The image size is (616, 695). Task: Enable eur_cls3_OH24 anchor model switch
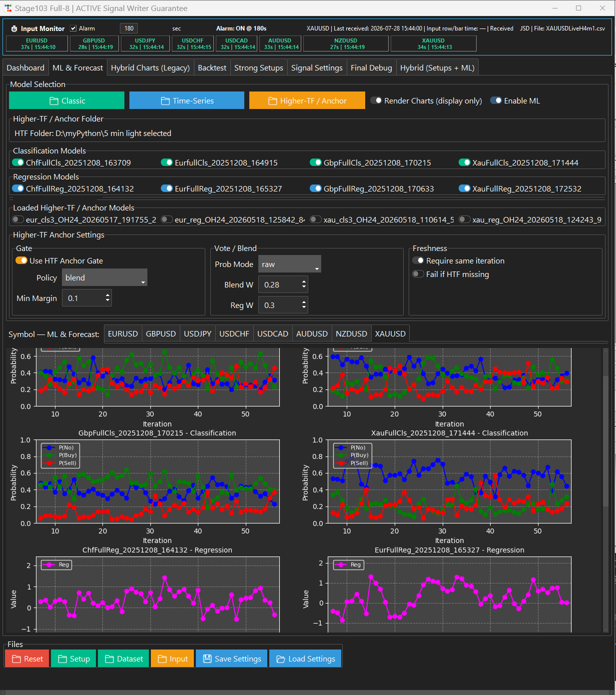[18, 219]
